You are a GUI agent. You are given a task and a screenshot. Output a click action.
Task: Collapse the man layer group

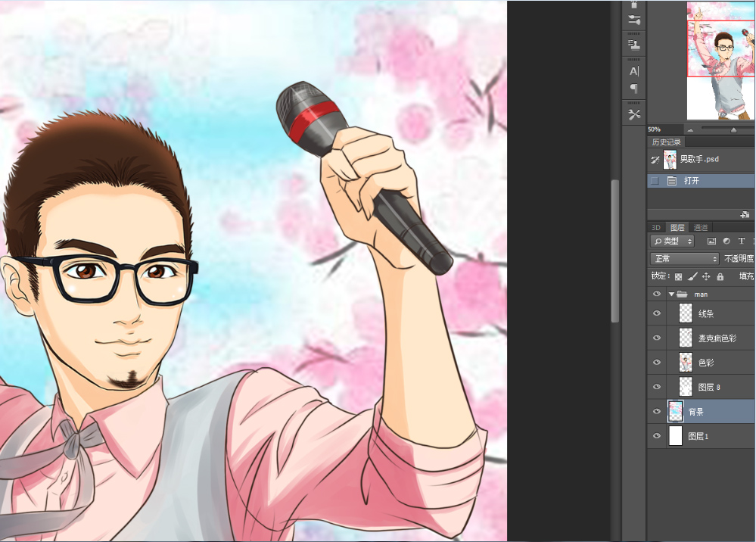(671, 294)
